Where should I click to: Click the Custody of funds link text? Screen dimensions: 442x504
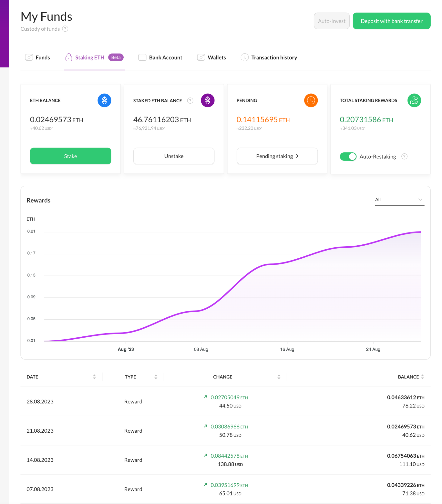(x=40, y=29)
